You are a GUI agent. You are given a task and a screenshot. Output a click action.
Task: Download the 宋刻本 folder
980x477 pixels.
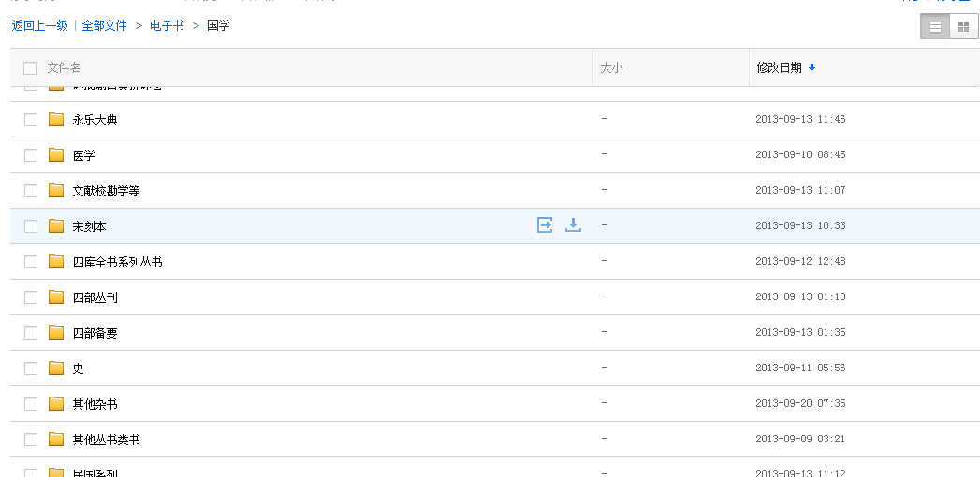pyautogui.click(x=574, y=224)
